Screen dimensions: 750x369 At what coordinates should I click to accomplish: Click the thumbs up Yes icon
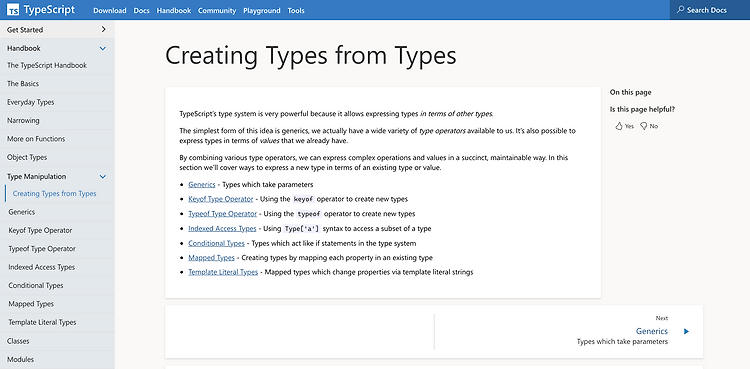618,126
